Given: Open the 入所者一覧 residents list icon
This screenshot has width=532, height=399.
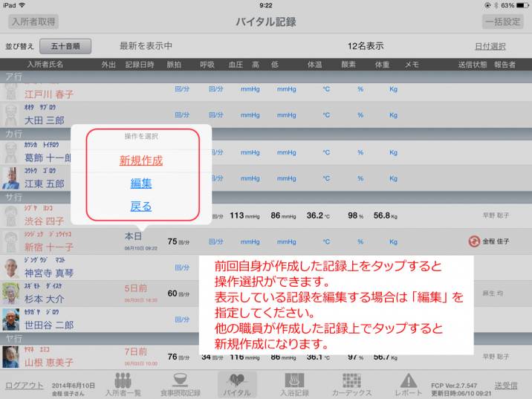Looking at the screenshot, I should [122, 383].
